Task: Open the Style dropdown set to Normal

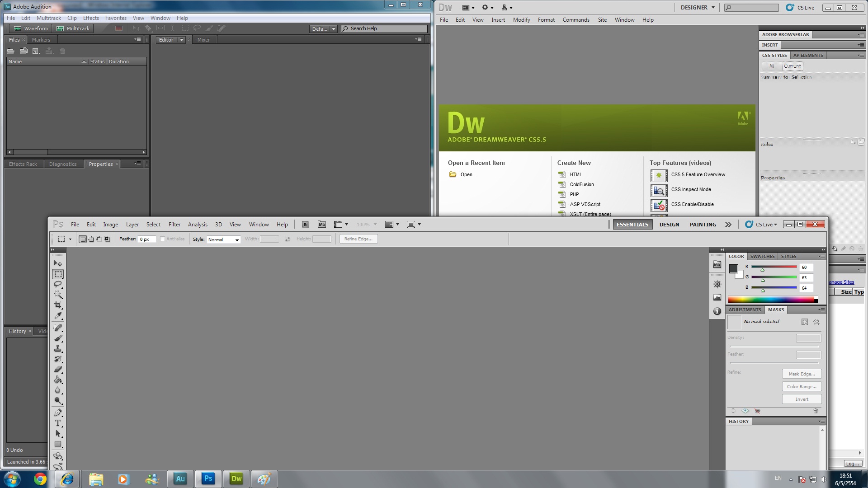Action: point(223,239)
